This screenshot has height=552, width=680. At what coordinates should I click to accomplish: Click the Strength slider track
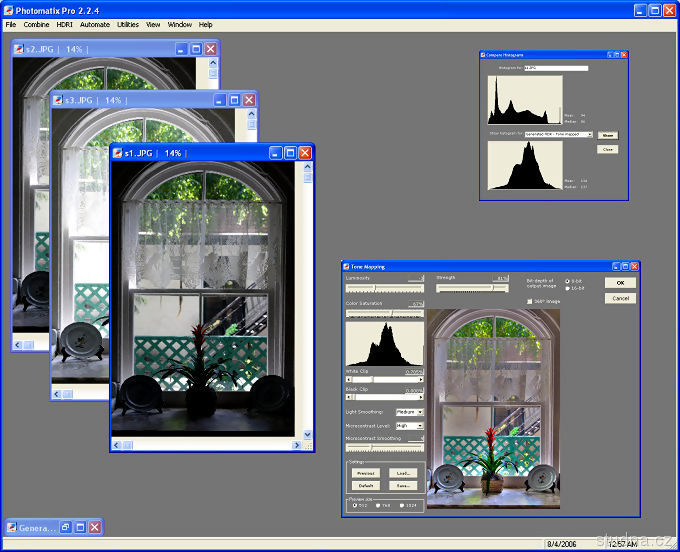point(472,288)
